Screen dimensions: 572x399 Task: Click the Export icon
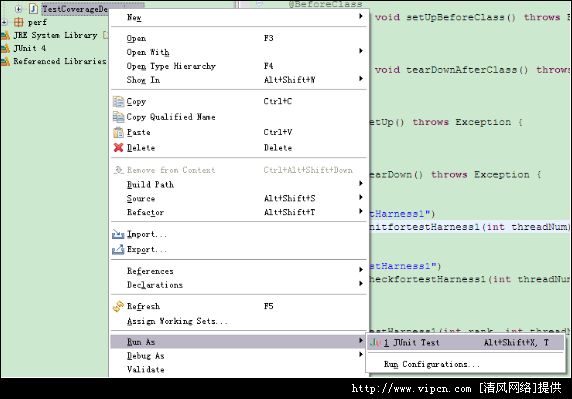[x=118, y=249]
